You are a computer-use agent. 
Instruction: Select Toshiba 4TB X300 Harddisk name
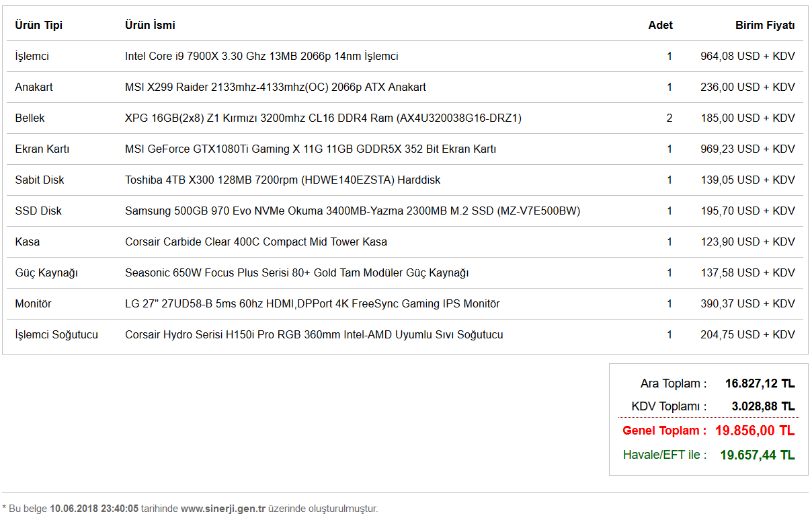(283, 180)
